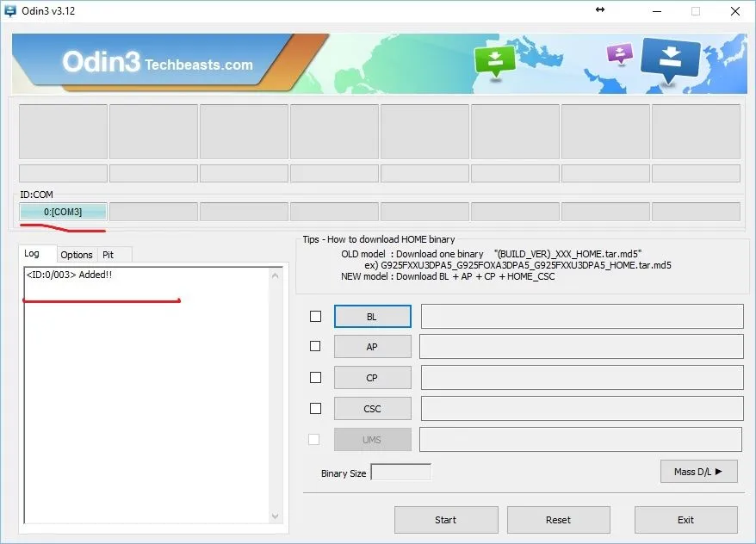Click the Mass D/L button

[698, 472]
